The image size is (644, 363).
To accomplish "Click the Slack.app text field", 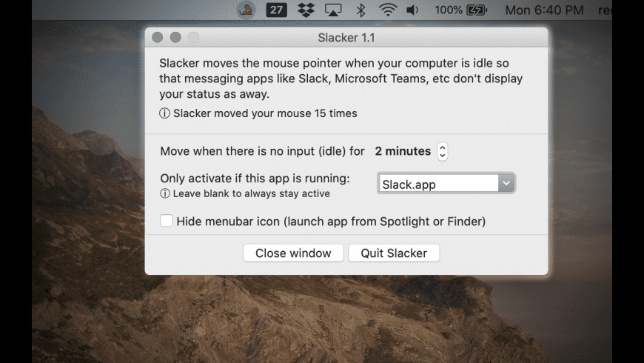I will [438, 184].
